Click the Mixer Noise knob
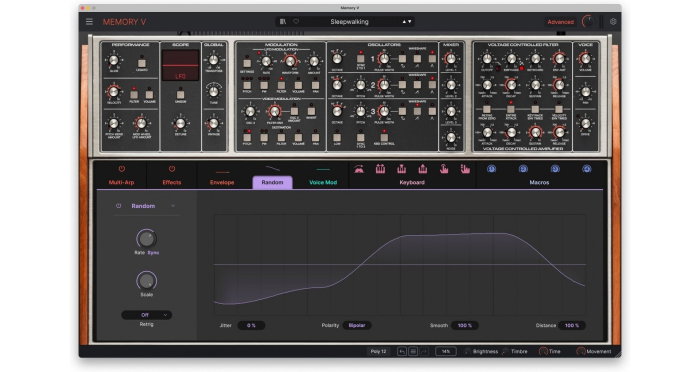This screenshot has height=372, width=700. point(451,137)
